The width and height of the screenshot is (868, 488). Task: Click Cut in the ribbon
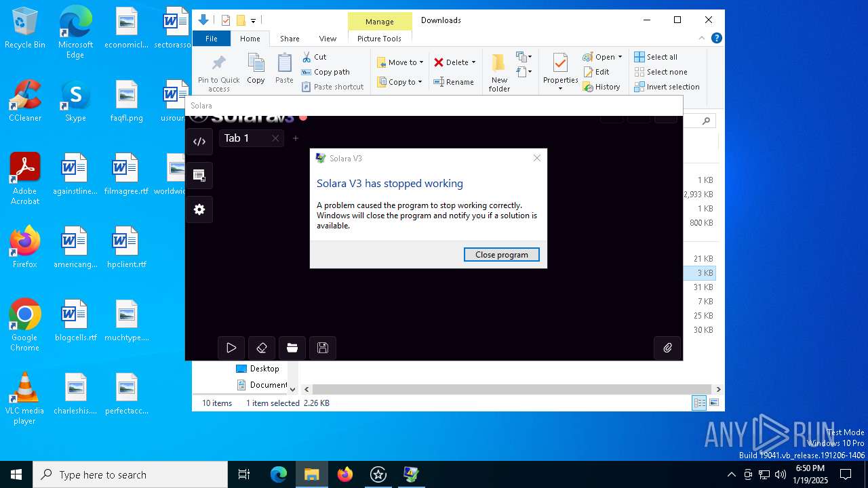[x=315, y=57]
